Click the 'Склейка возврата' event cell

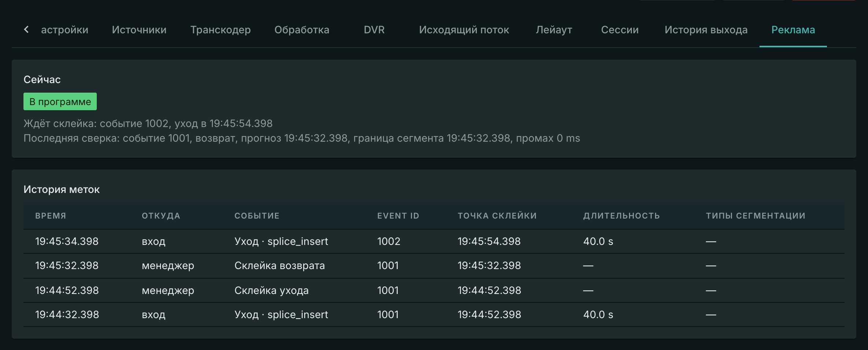click(280, 265)
